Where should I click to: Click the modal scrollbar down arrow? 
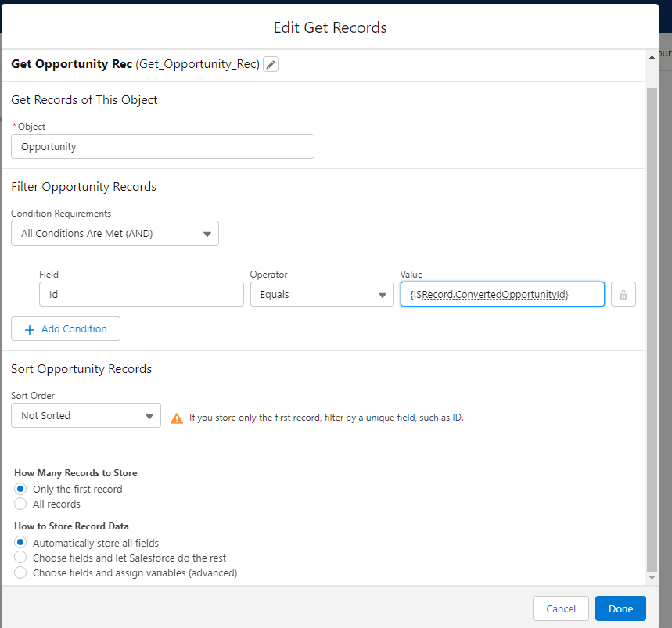click(x=652, y=577)
